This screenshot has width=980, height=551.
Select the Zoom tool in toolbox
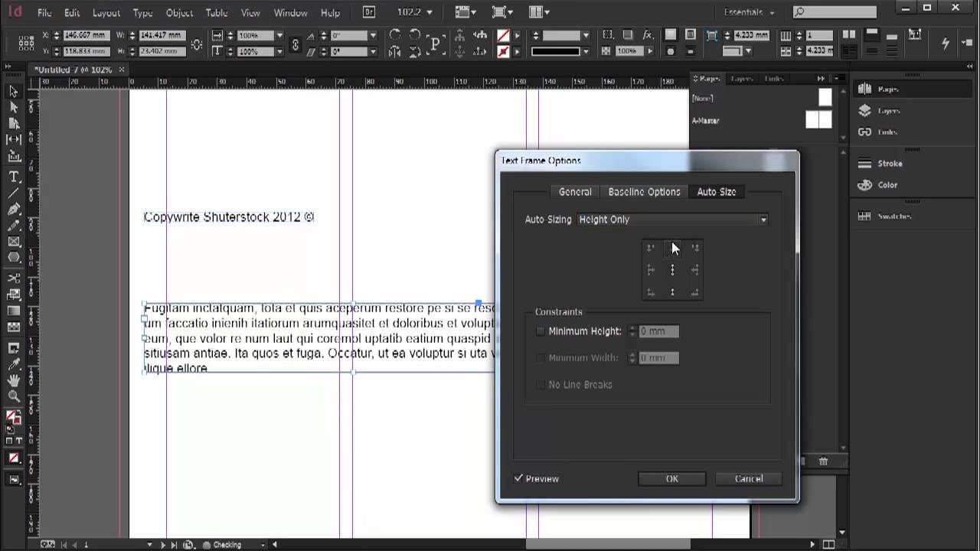(x=14, y=396)
